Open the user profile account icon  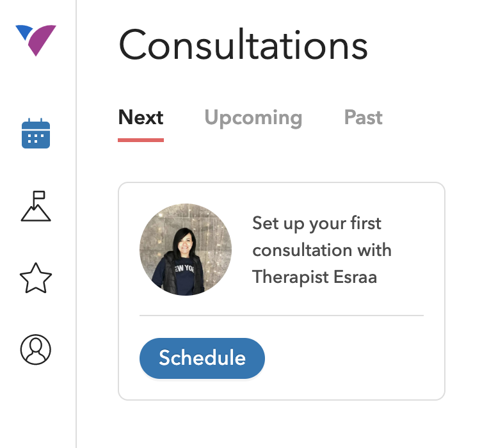[36, 349]
